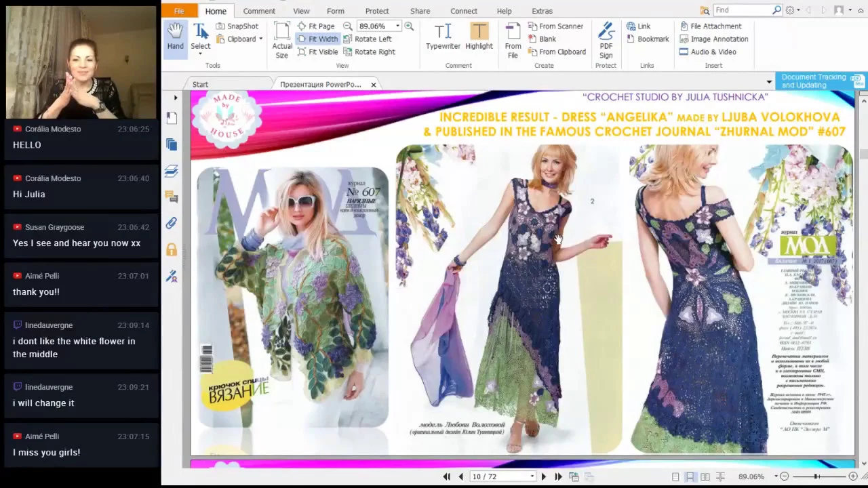Open the attachments paperclip panel
Screen dimensions: 868x488
(x=172, y=223)
